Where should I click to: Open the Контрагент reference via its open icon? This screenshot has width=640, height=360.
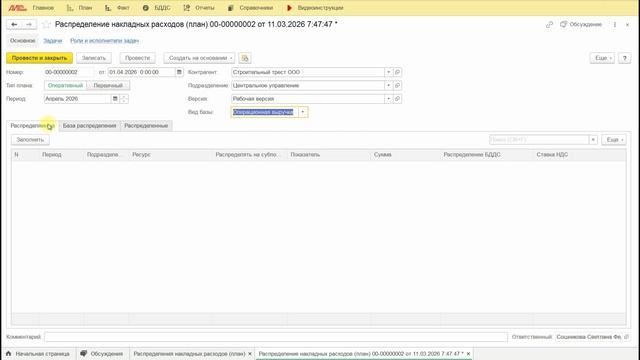(397, 72)
